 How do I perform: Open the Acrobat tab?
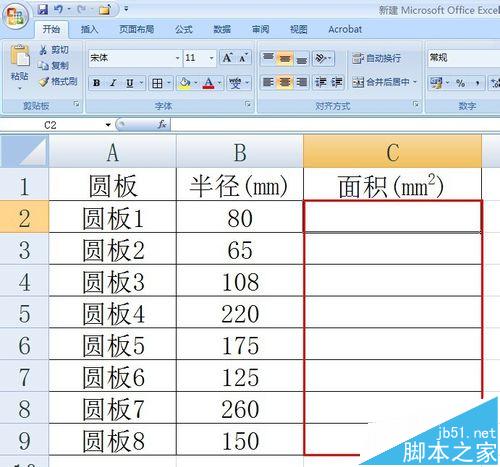tap(345, 29)
